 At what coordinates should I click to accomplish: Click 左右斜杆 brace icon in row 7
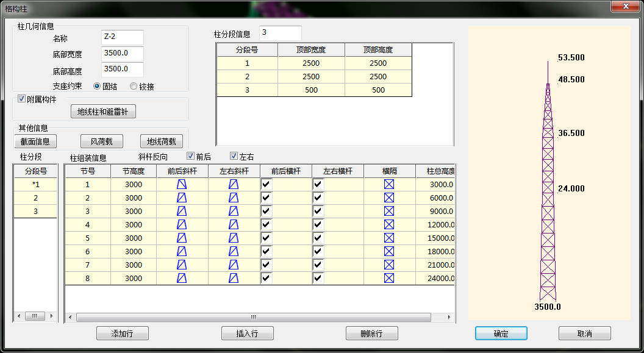234,265
